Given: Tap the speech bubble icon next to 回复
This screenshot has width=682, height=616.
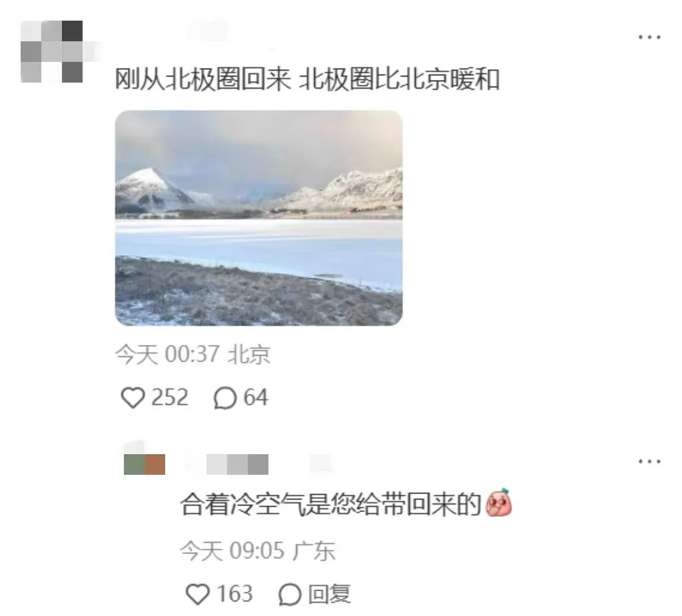Looking at the screenshot, I should (x=290, y=594).
